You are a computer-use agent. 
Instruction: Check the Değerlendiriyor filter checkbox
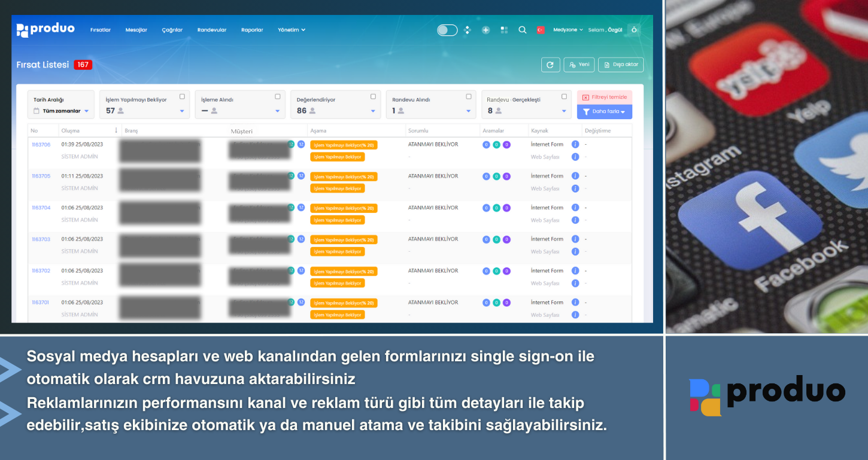pos(373,96)
